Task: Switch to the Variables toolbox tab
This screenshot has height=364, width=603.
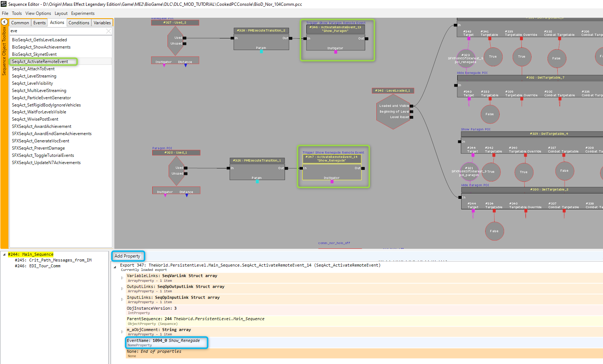Action: [x=102, y=22]
